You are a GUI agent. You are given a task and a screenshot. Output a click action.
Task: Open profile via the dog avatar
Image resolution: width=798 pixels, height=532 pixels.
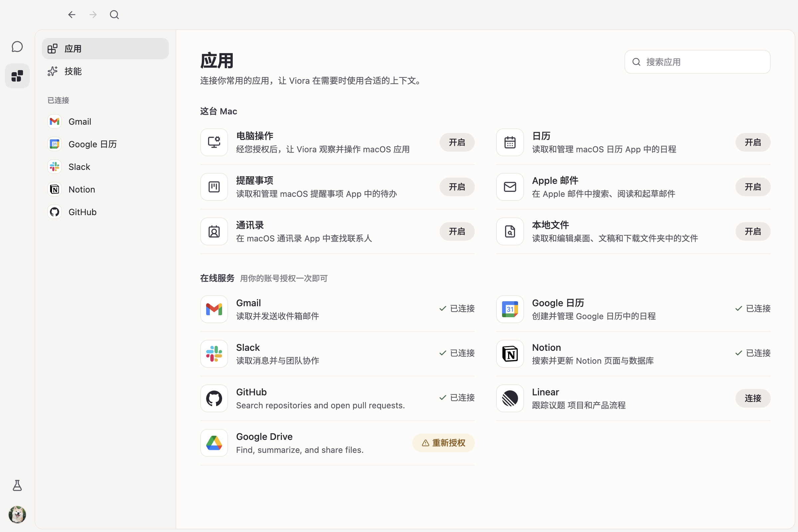click(17, 514)
